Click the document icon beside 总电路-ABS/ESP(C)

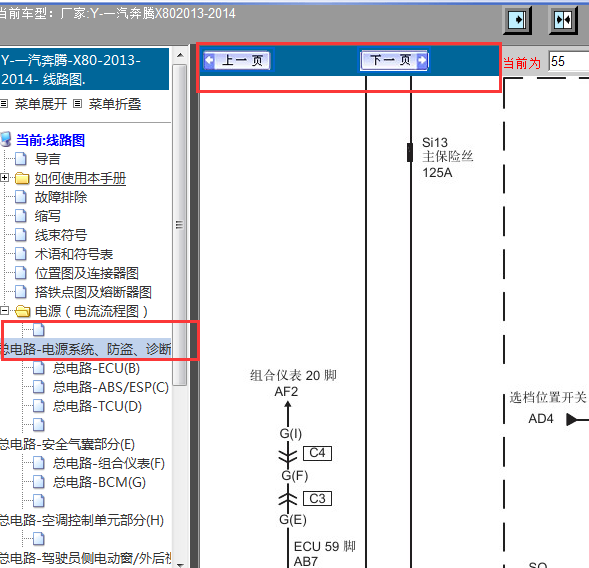(x=39, y=387)
